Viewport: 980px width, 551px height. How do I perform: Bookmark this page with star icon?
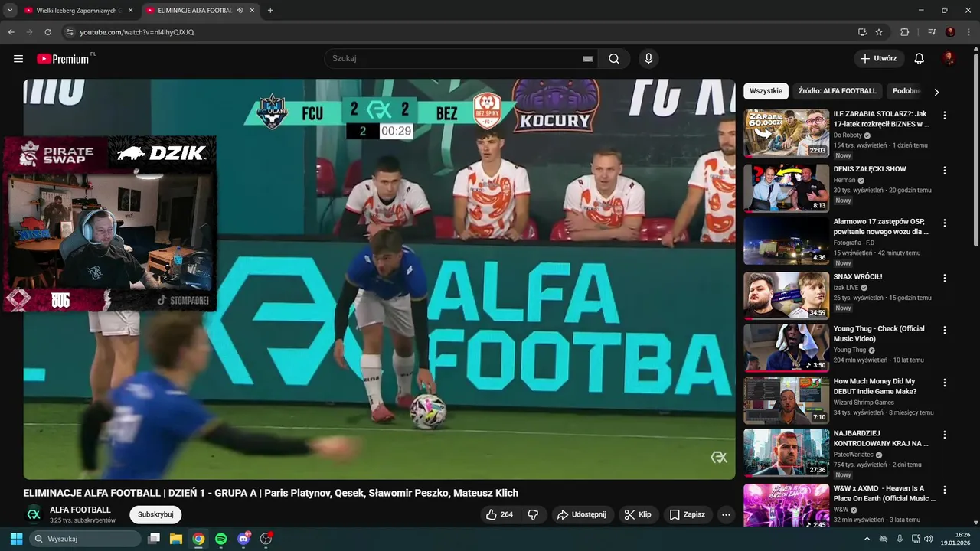(x=879, y=32)
